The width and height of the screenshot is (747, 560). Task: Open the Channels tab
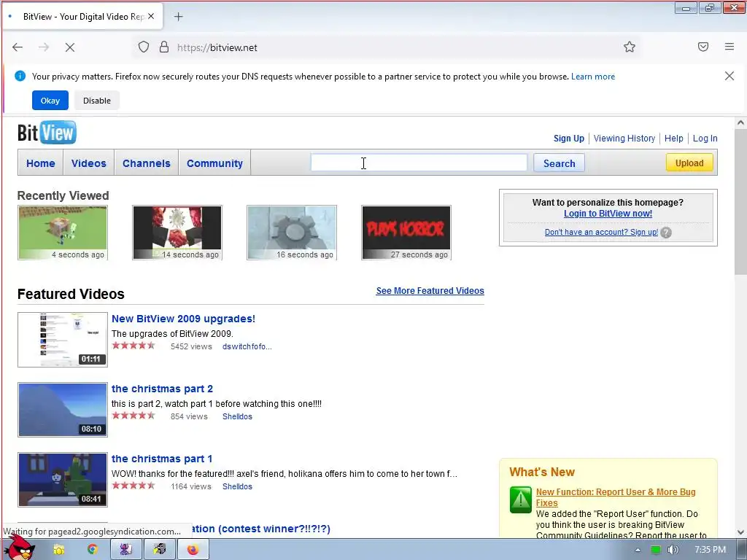(146, 163)
